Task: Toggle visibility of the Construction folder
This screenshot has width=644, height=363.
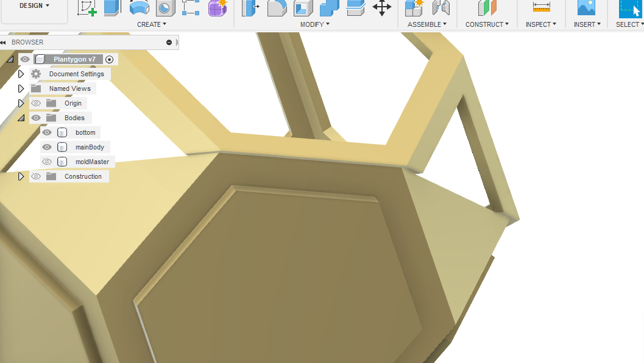Action: coord(36,176)
